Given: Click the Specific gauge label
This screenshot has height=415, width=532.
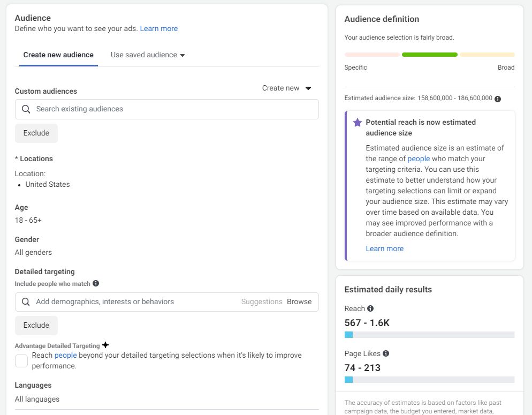Looking at the screenshot, I should coord(355,67).
